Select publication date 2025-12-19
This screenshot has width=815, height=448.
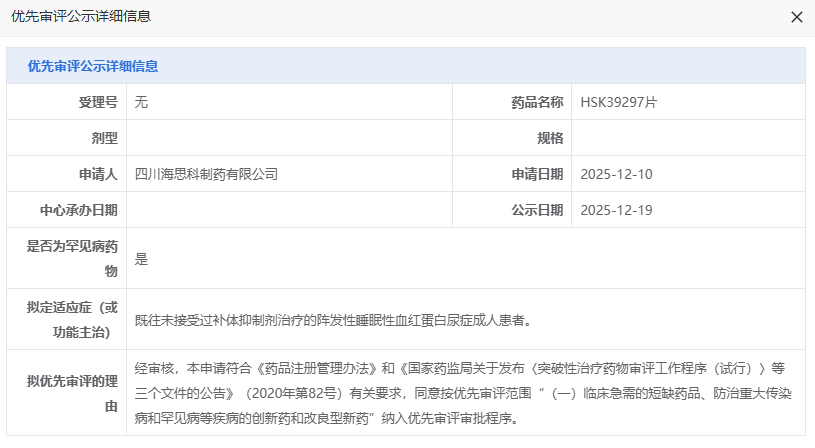(x=616, y=210)
